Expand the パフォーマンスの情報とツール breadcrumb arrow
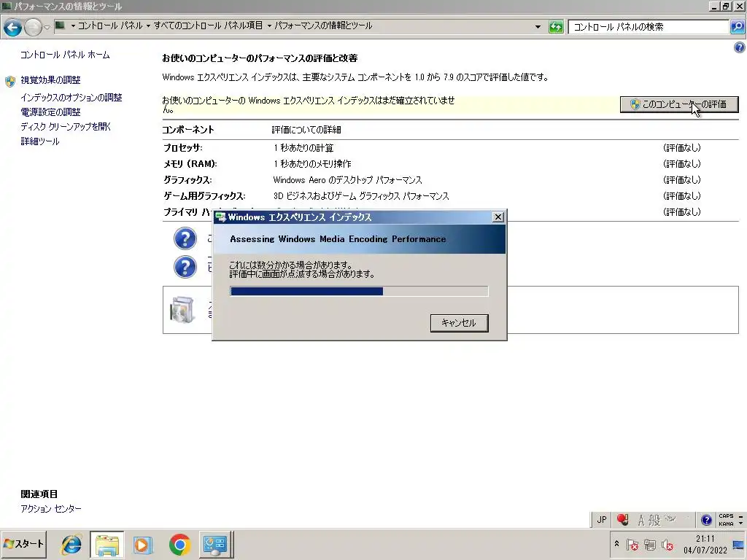This screenshot has height=560, width=747. (269, 26)
